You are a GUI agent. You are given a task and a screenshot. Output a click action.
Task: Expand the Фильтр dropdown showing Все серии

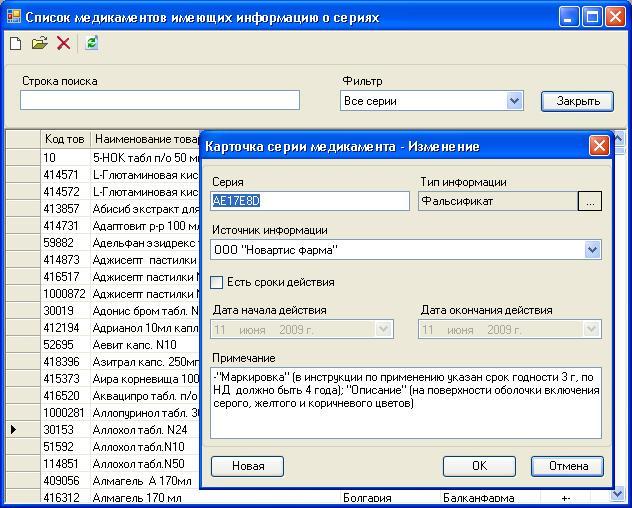[x=514, y=101]
